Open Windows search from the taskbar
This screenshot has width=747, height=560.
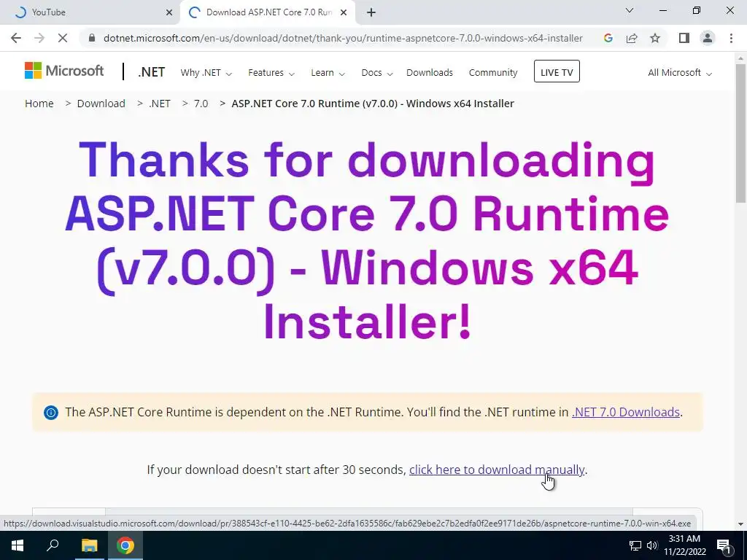(x=53, y=545)
